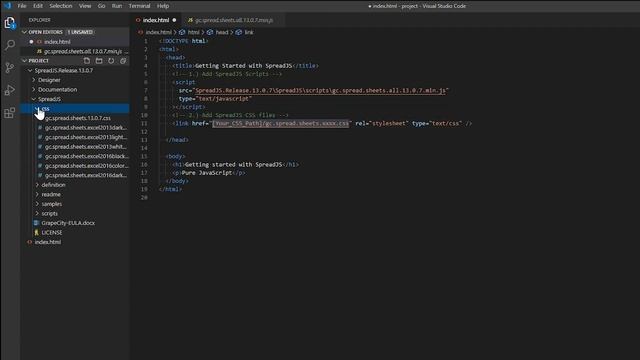
Task: Click the "text/javascript" type value
Action: [x=224, y=99]
